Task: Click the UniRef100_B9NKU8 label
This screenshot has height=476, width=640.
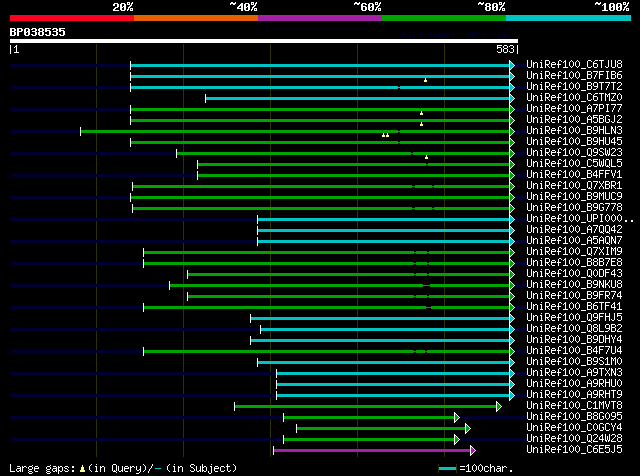Action: 574,285
